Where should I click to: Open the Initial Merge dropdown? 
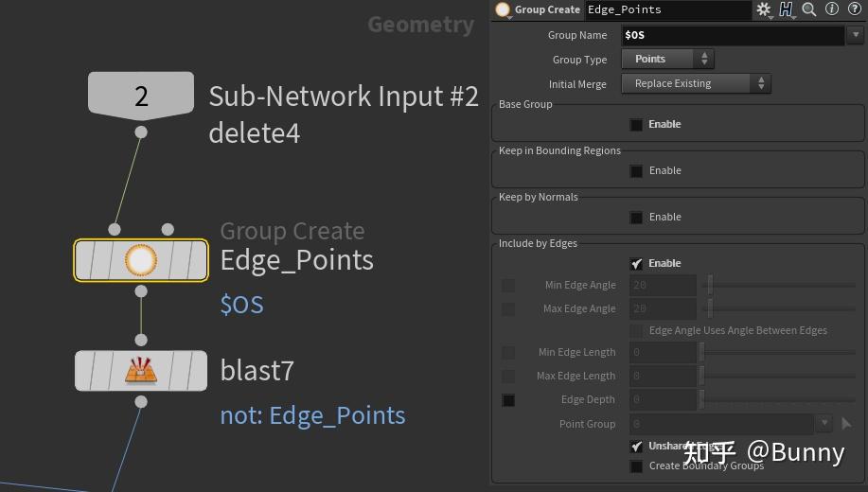click(696, 83)
